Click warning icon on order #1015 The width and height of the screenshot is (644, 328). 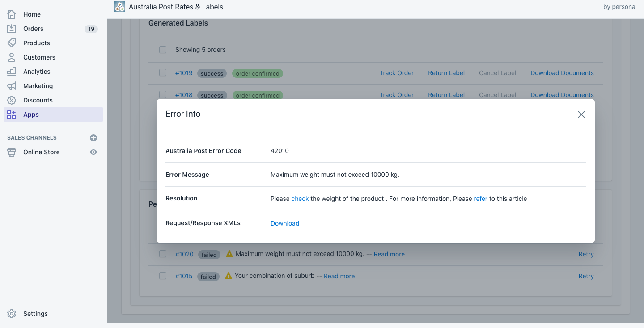click(x=229, y=276)
